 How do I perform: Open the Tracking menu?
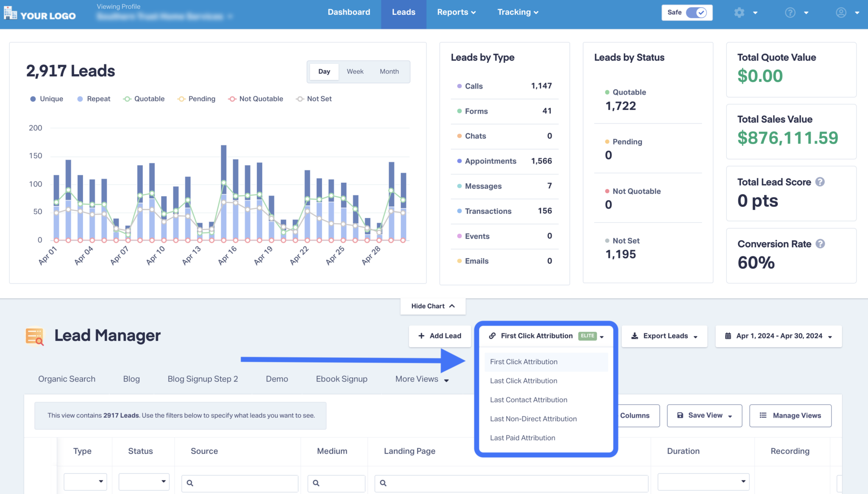click(517, 12)
